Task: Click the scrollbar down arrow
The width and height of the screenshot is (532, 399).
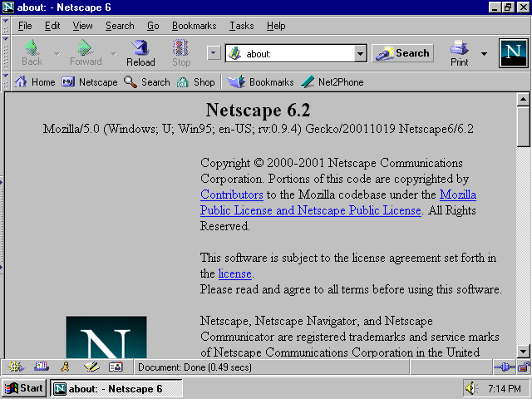Action: tap(523, 351)
